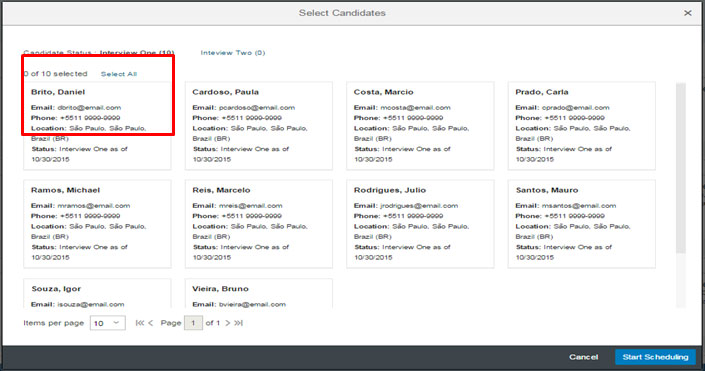
Task: Click Phone number in Costa, Marcio card
Action: [413, 118]
